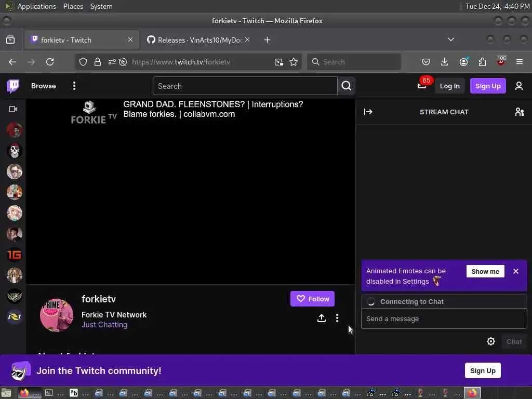532x399 pixels.
Task: Click the padlock site security icon
Action: coord(98,62)
